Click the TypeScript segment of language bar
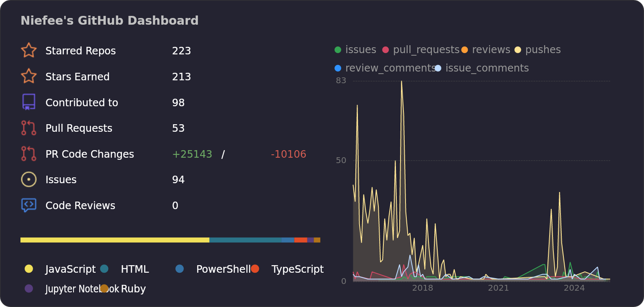The width and height of the screenshot is (644, 307). [x=301, y=240]
